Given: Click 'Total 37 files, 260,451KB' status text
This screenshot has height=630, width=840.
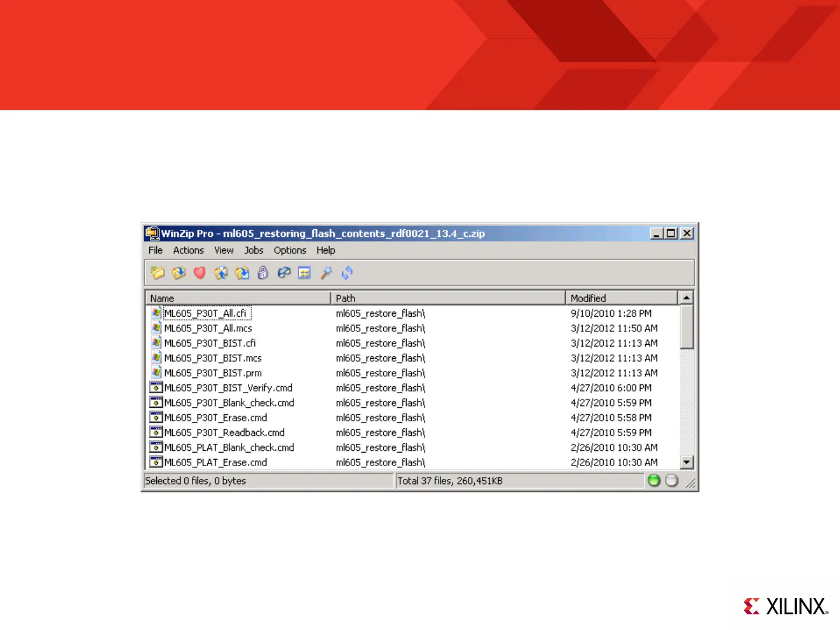Looking at the screenshot, I should [x=450, y=481].
